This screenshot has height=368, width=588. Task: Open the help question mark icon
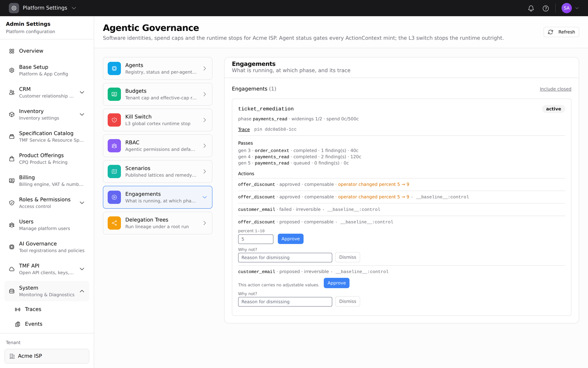click(546, 8)
